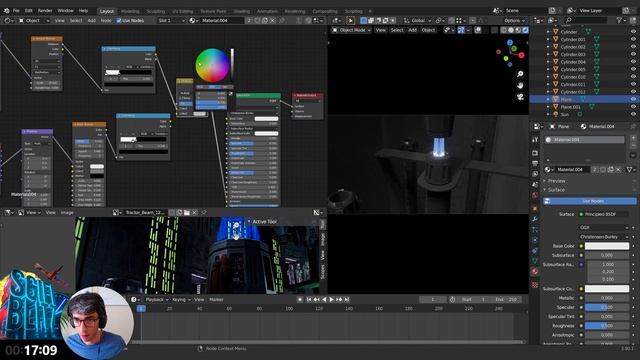Open the node editor Object type dropdown

point(34,20)
